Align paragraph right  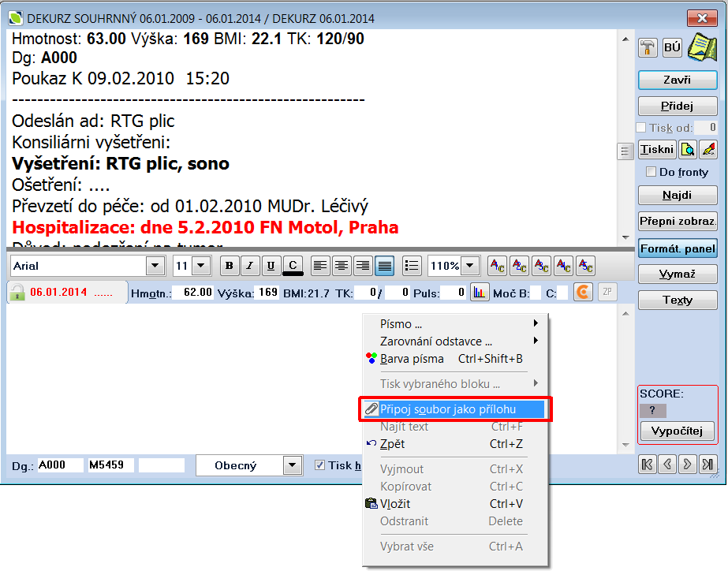[363, 266]
